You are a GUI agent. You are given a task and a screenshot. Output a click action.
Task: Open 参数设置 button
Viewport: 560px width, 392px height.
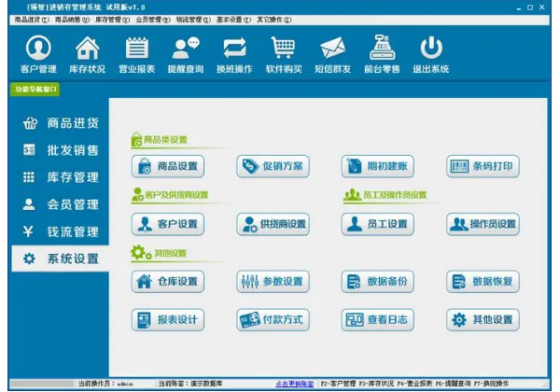coord(273,282)
